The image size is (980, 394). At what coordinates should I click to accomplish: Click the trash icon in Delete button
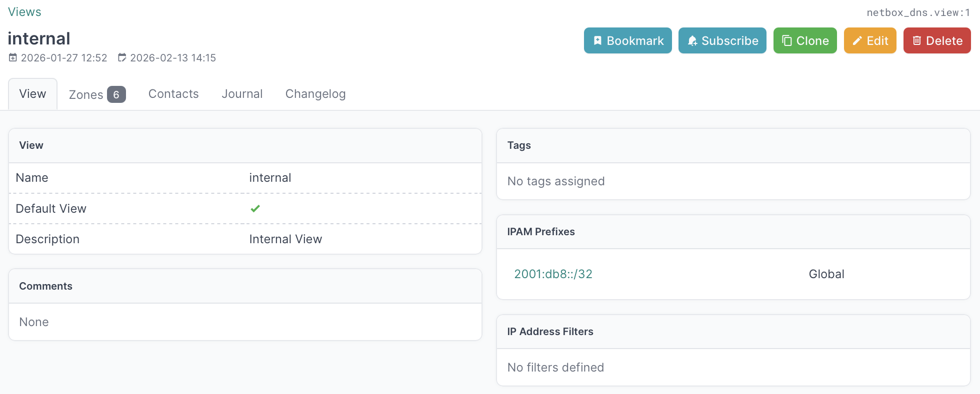916,41
